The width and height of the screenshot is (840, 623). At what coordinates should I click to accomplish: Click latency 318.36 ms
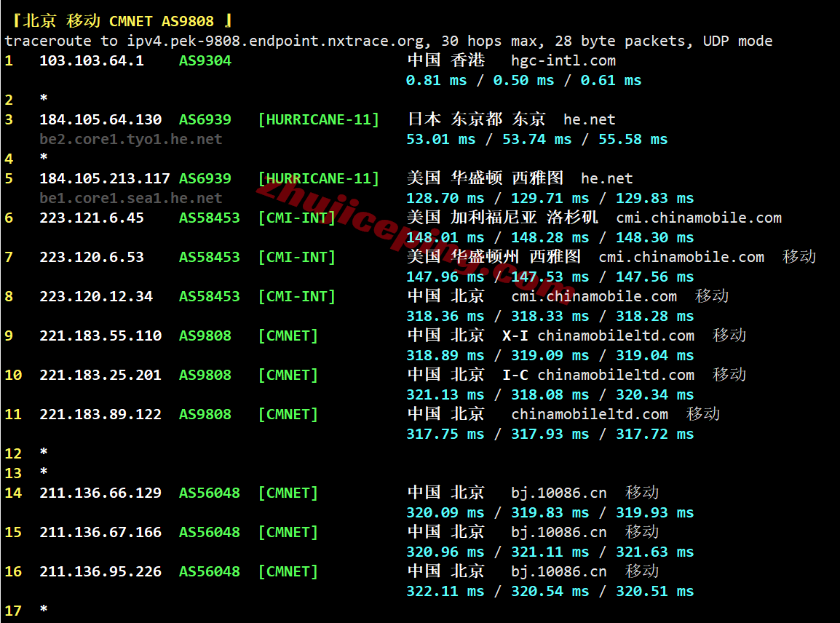coord(445,316)
